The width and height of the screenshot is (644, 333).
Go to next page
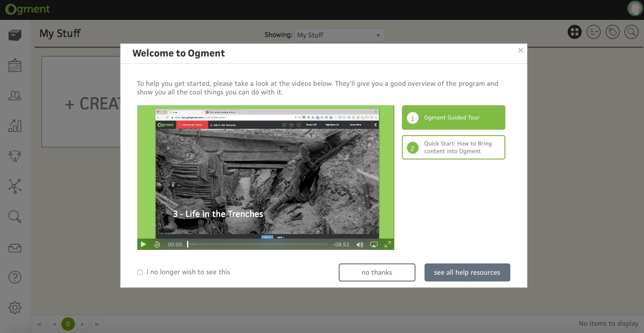(83, 324)
